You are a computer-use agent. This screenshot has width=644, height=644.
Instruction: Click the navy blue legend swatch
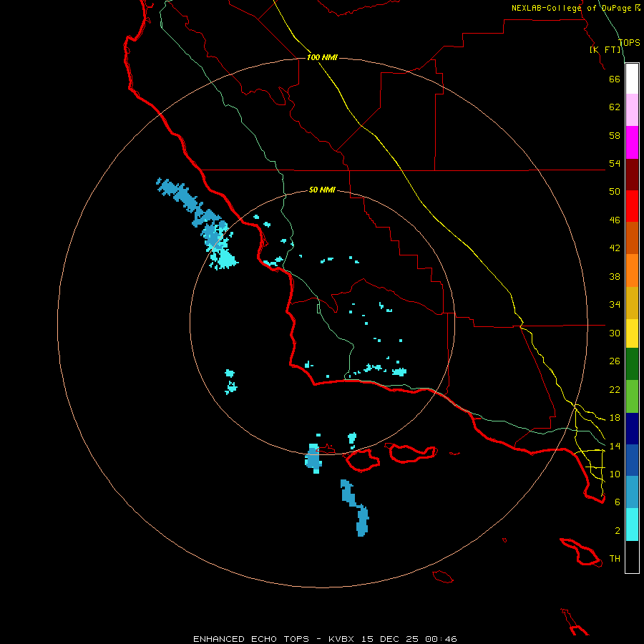click(x=632, y=429)
